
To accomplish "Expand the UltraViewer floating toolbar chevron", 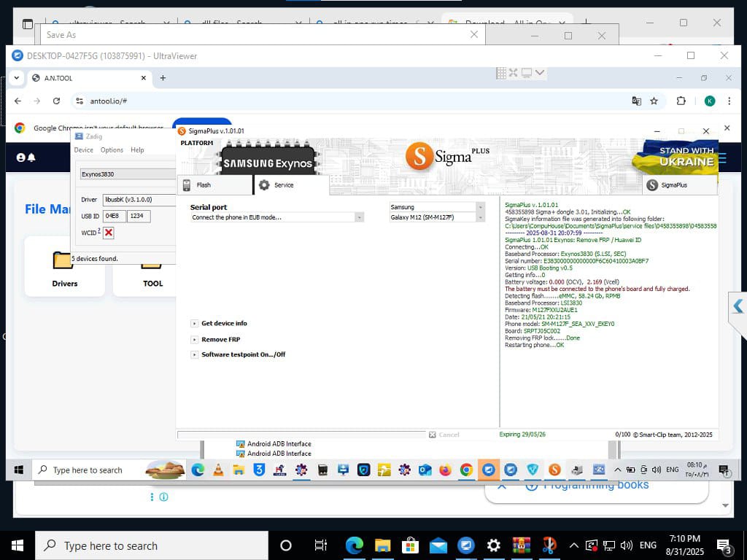I will pos(539,72).
